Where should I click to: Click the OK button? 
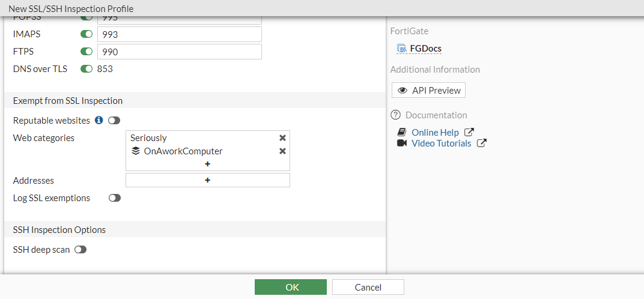(290, 287)
